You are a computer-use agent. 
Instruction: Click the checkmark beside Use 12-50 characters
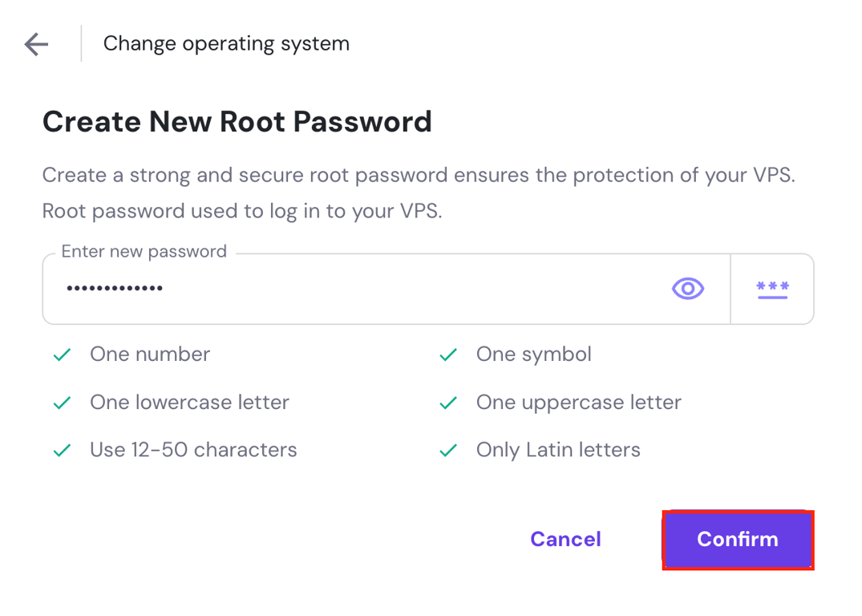point(62,450)
